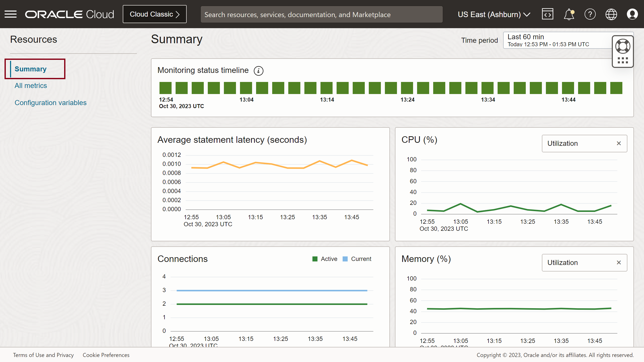Open support via the life buoy icon
This screenshot has width=644, height=362.
pos(623,46)
